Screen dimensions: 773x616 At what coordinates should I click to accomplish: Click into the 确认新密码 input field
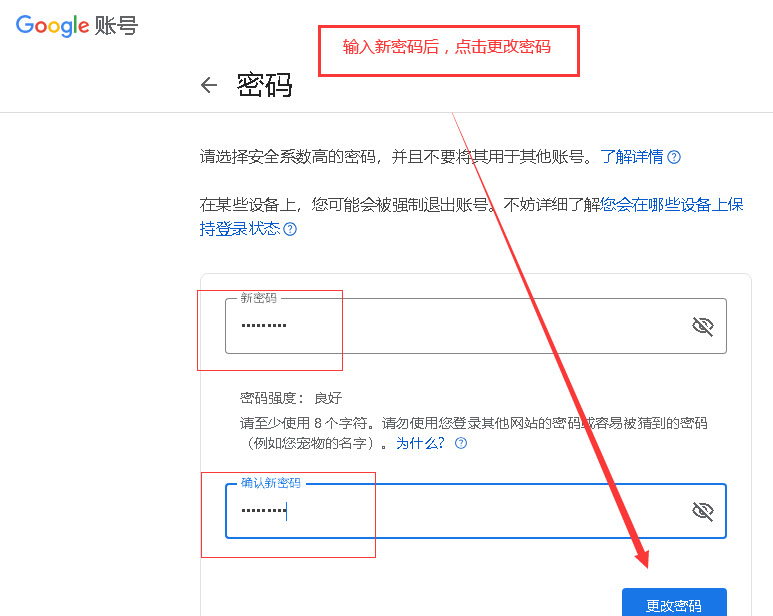click(x=476, y=511)
